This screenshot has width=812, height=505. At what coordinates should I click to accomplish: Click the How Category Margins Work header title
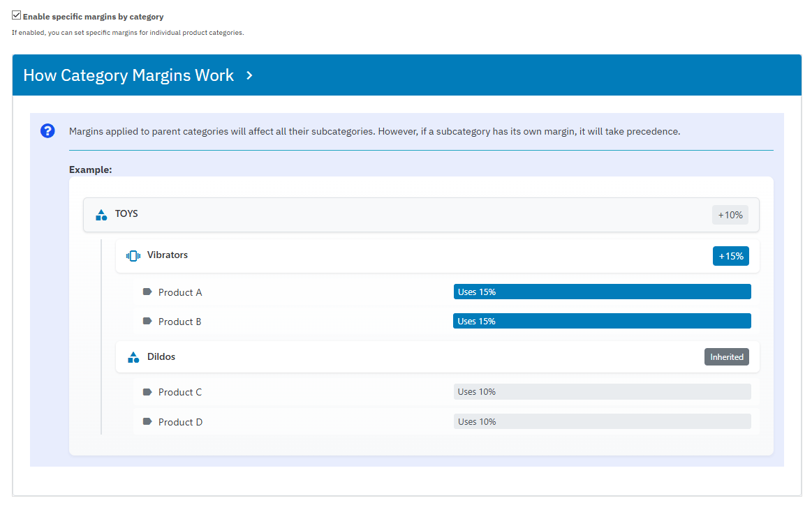(x=128, y=75)
